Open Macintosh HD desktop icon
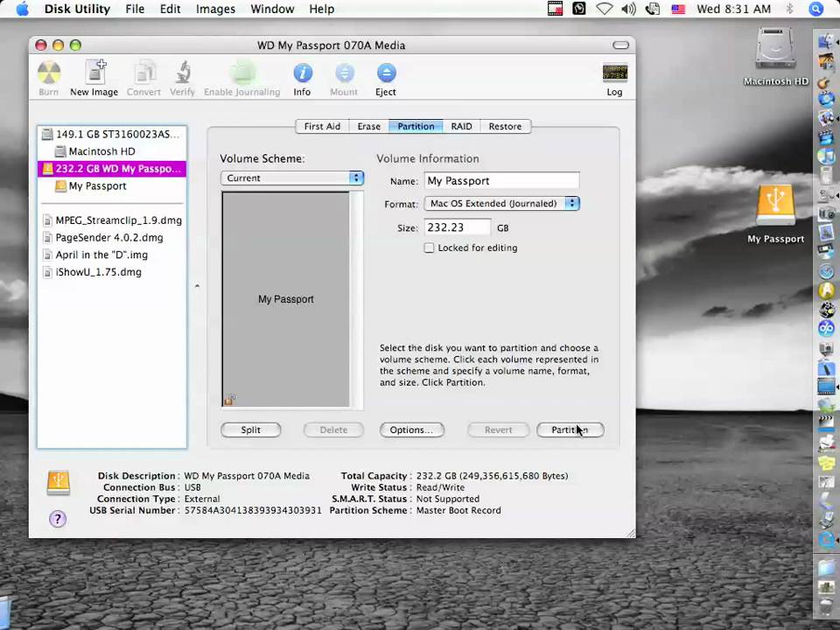840x630 pixels. [x=775, y=56]
